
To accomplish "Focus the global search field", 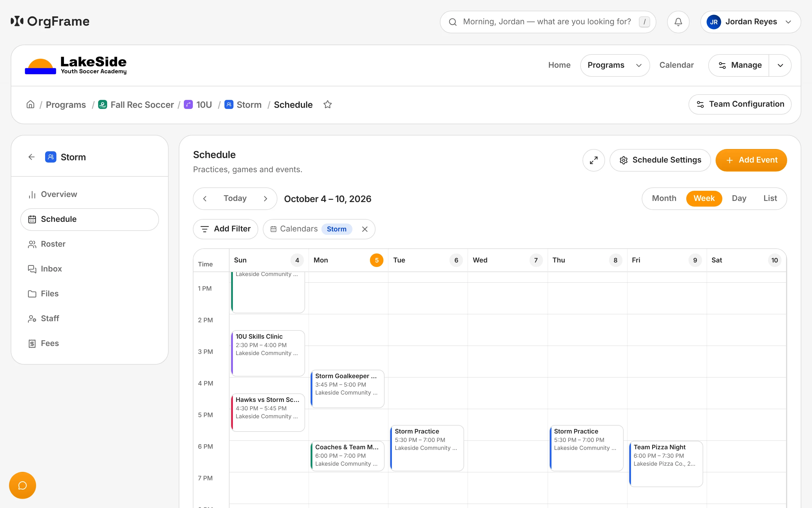I will point(548,22).
